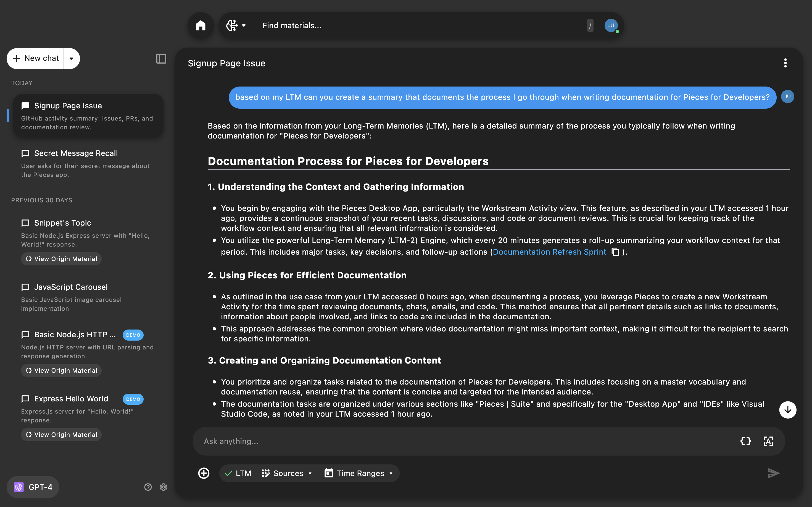The height and width of the screenshot is (507, 812).
Task: View Origin Material for Snippet's Topic
Action: (61, 259)
